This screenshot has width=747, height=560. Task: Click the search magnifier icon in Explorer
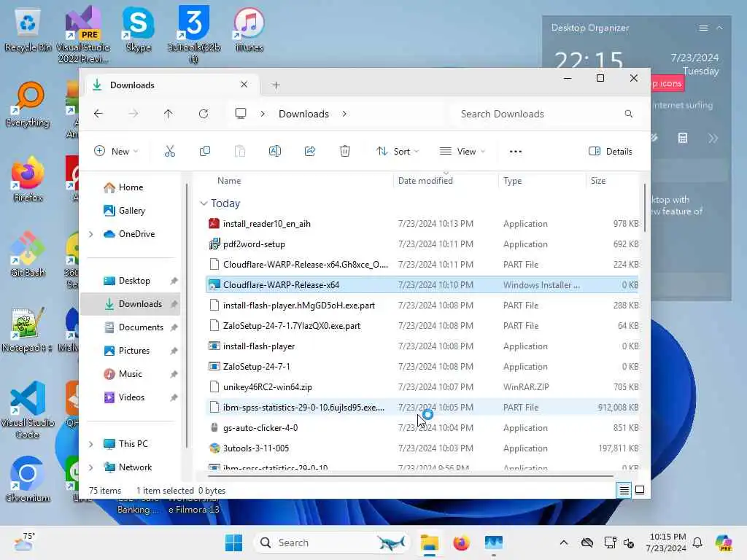tap(628, 114)
